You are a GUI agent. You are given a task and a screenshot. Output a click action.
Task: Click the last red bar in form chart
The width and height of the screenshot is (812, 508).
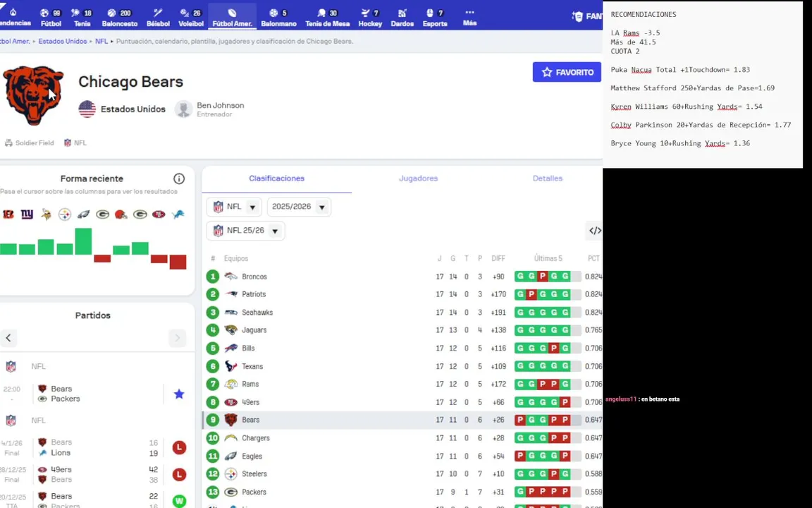(x=178, y=262)
